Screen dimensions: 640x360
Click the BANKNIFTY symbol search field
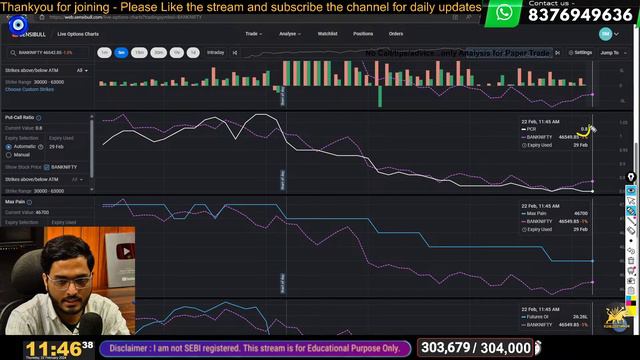click(x=48, y=53)
